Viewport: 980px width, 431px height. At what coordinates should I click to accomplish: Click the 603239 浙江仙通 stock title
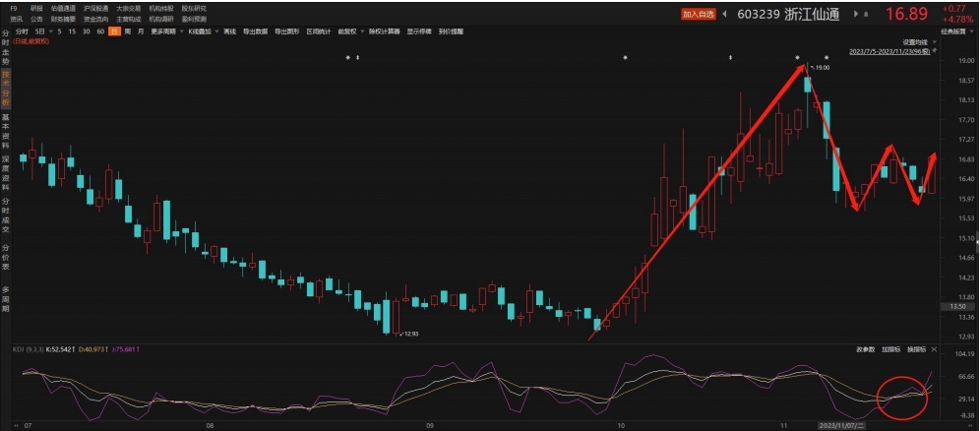(x=788, y=14)
